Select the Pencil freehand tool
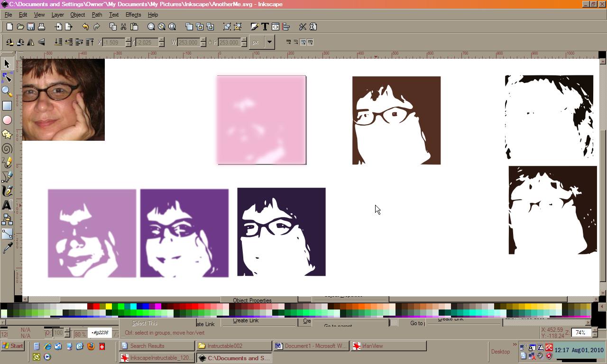This screenshot has width=607, height=364. 7,163
